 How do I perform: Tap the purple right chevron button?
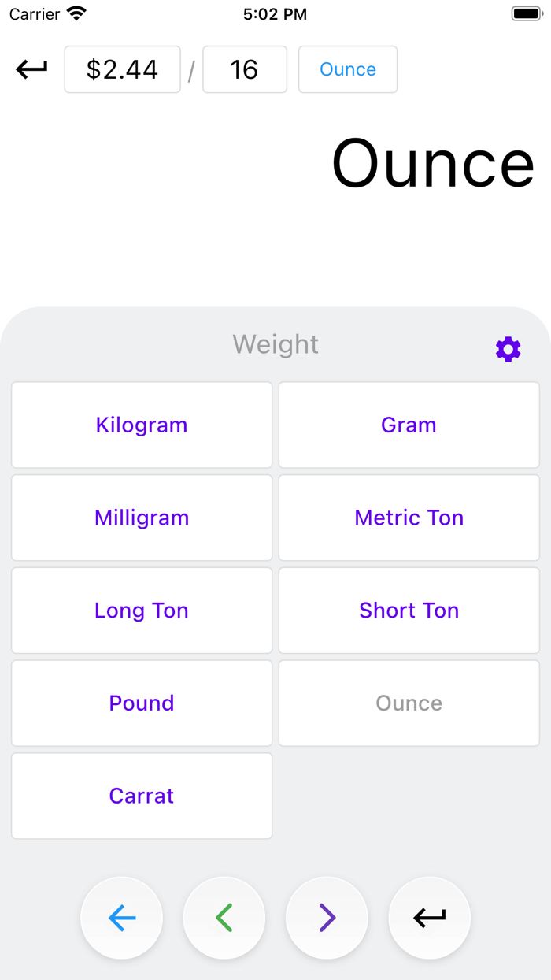pyautogui.click(x=327, y=918)
